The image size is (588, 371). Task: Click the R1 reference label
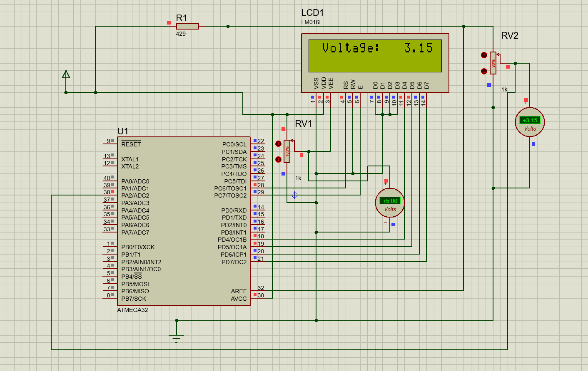pyautogui.click(x=182, y=18)
